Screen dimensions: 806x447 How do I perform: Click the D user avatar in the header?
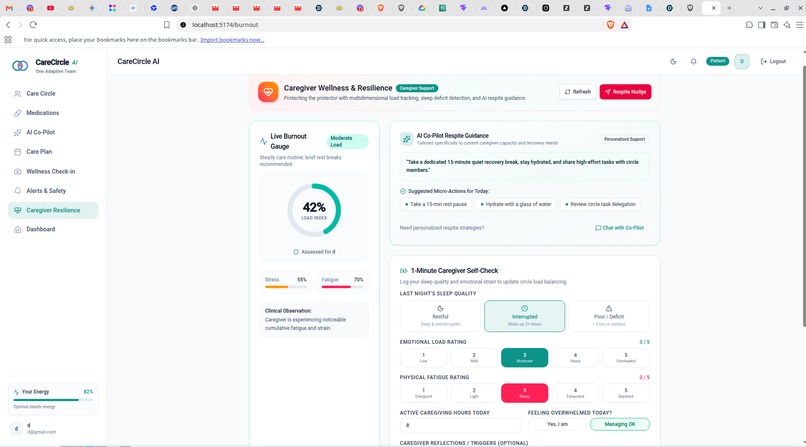point(742,62)
